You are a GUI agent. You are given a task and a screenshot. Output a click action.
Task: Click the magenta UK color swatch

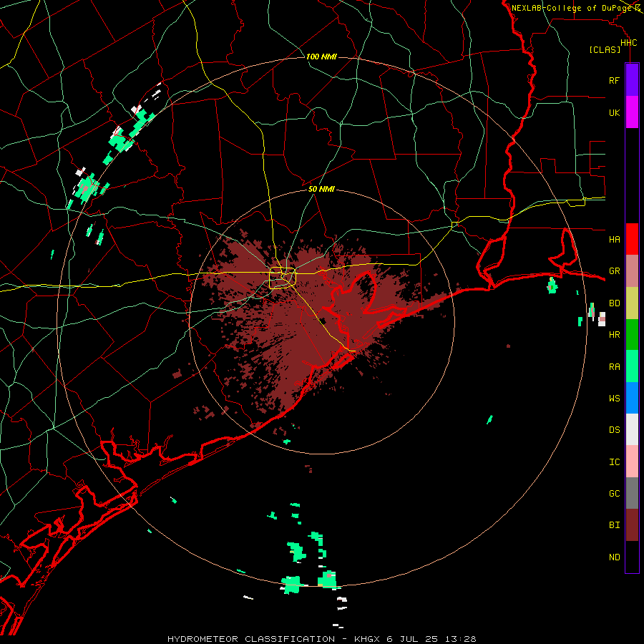(632, 112)
